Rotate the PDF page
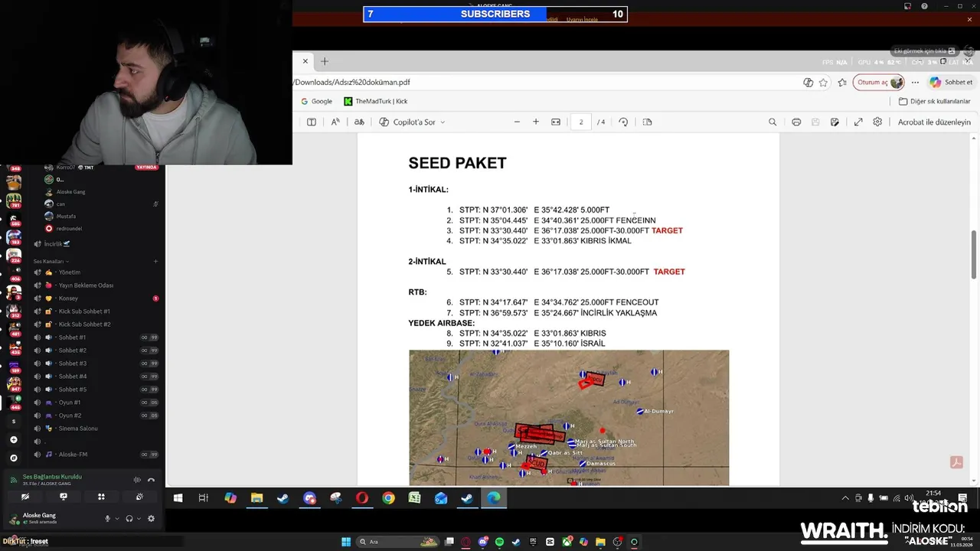The height and width of the screenshot is (551, 980). [x=623, y=122]
